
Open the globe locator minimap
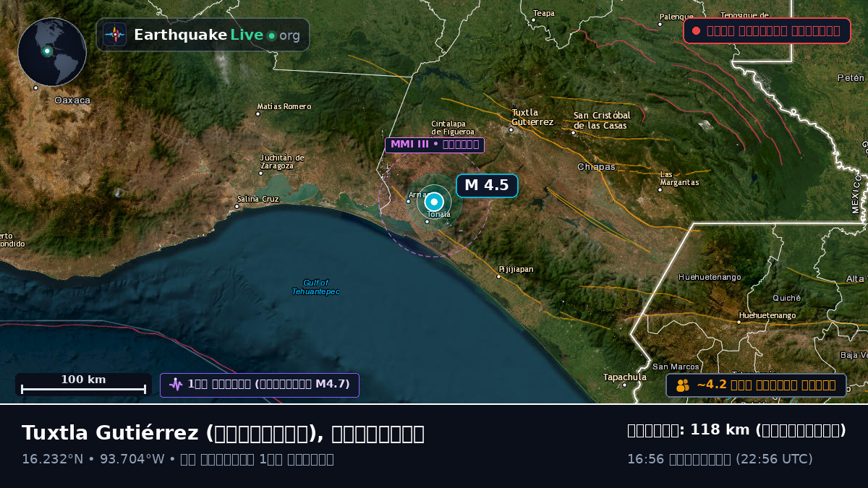52,52
